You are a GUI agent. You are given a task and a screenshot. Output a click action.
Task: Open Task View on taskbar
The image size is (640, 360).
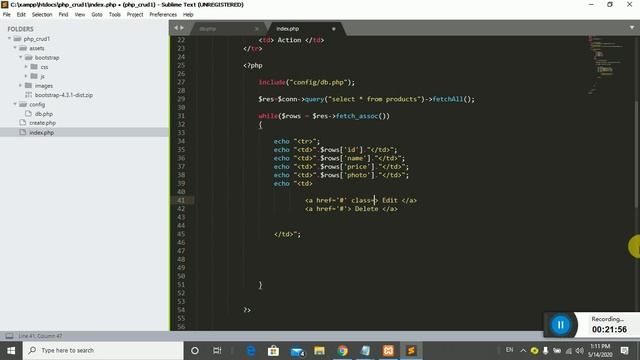(217, 350)
